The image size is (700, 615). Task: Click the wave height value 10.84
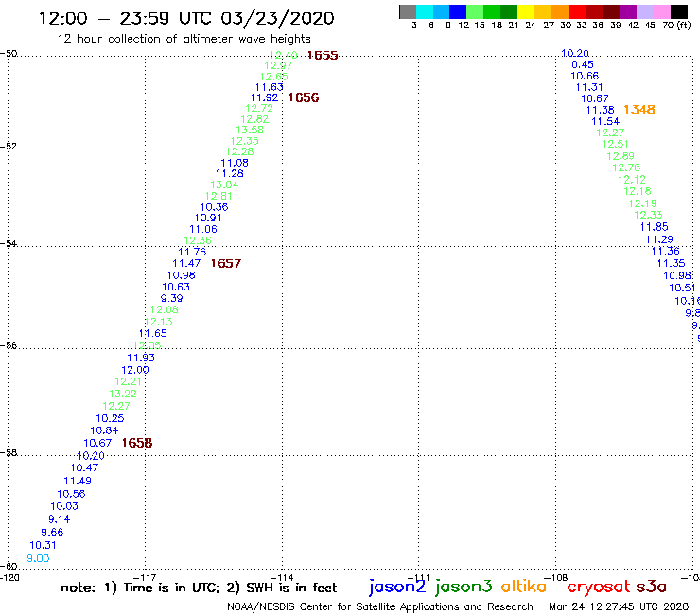pos(104,430)
